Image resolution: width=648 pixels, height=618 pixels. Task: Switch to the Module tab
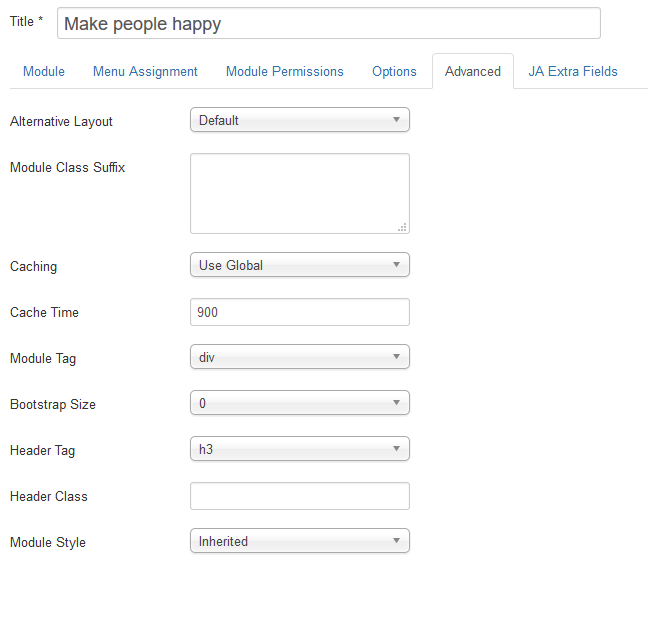44,71
